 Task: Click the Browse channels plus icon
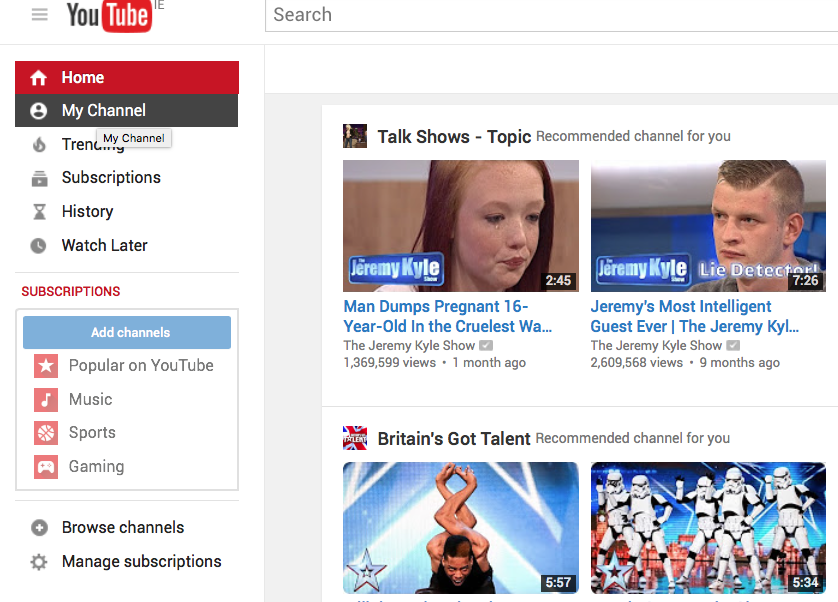[x=39, y=528]
